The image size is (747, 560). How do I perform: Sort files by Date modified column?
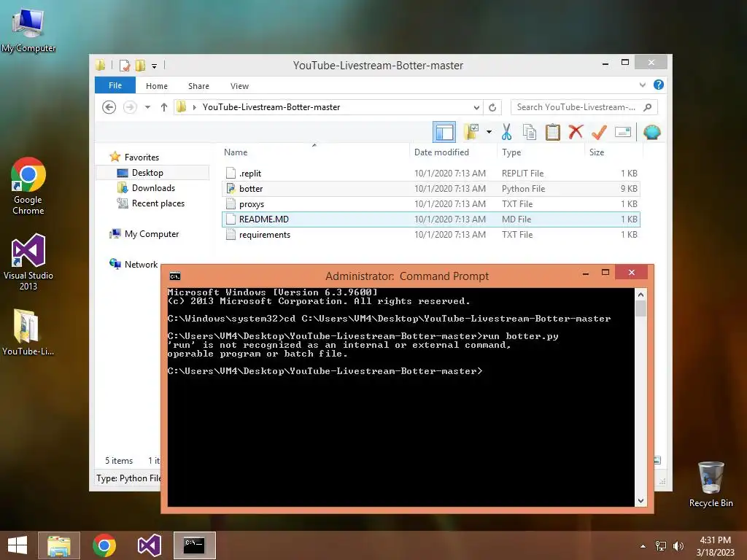click(x=452, y=152)
